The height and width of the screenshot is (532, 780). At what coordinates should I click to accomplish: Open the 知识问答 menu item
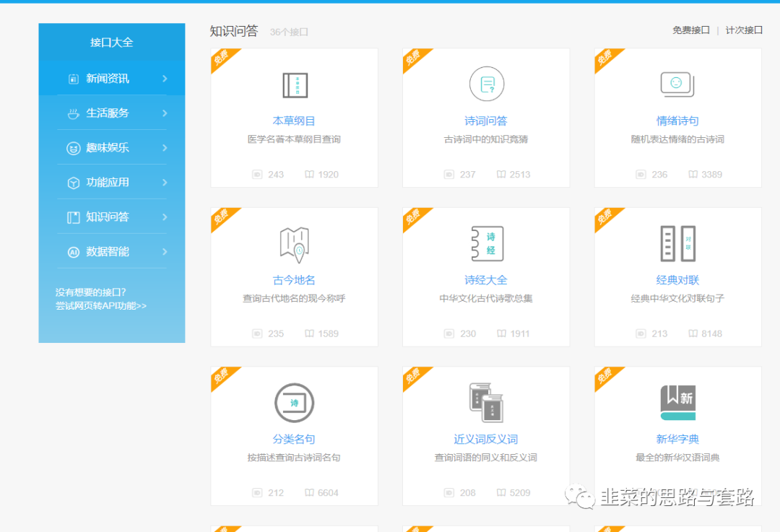click(112, 217)
